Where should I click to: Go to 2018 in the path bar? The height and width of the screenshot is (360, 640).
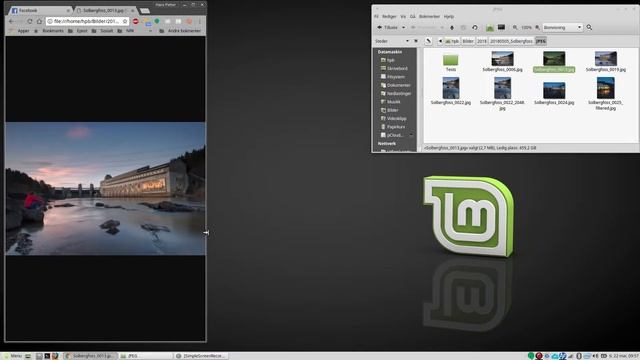pos(482,41)
